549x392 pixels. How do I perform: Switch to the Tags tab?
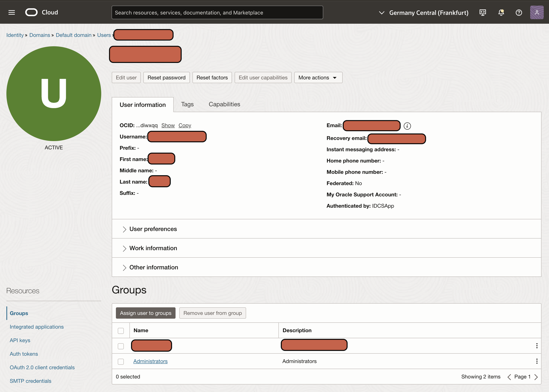point(187,104)
